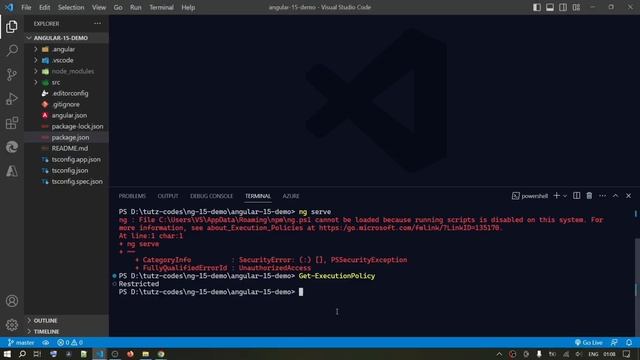
Task: Click the master branch status item
Action: (x=21, y=342)
